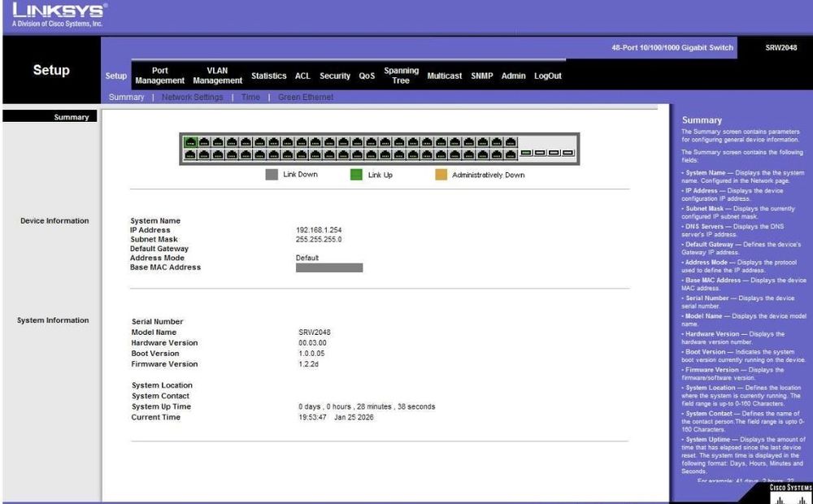The image size is (813, 504).
Task: Open the Spanning Tree menu
Action: tap(402, 76)
